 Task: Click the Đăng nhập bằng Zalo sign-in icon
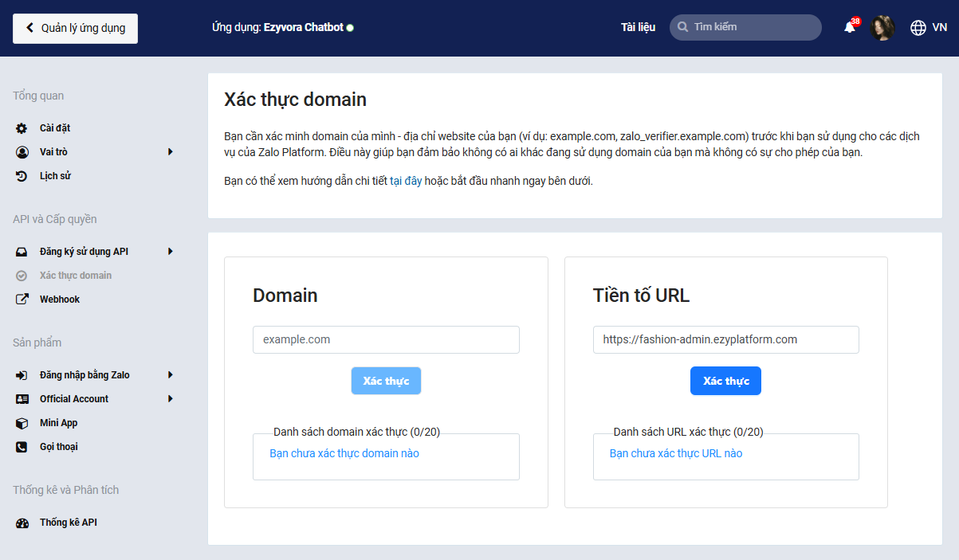tap(22, 375)
